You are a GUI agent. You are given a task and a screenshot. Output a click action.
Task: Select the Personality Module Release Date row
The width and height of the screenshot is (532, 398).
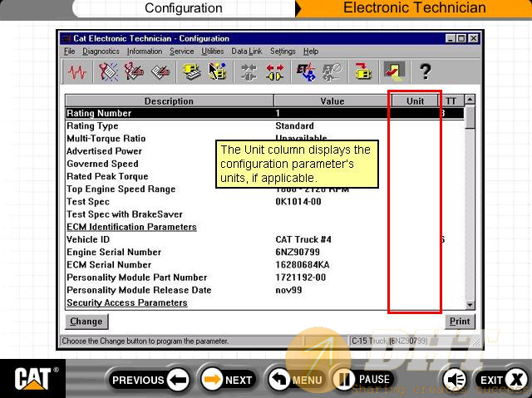[x=264, y=290]
